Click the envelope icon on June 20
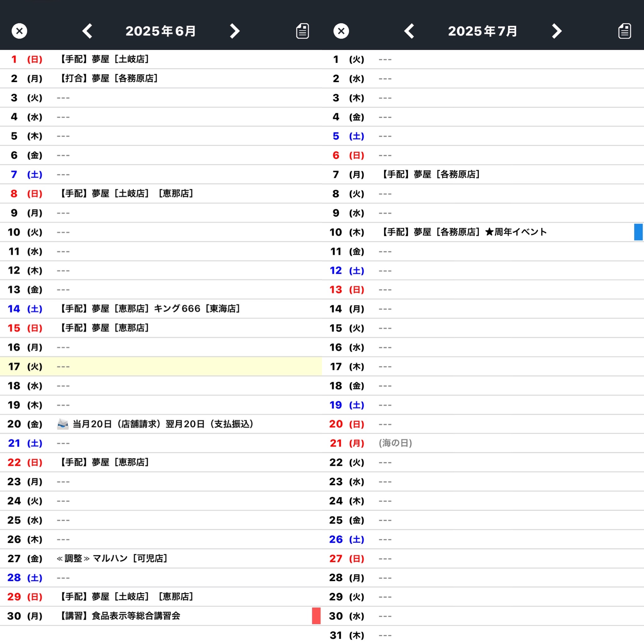Viewport: 644px width, 644px height. coord(63,424)
